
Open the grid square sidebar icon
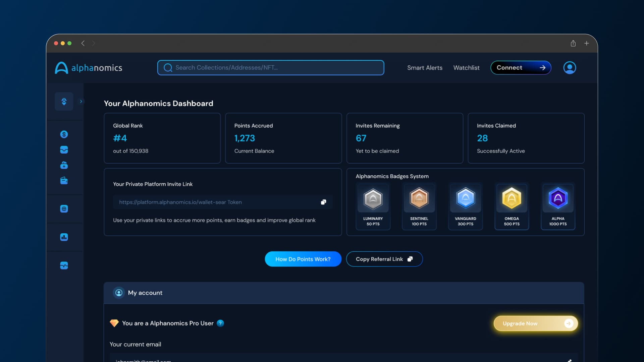[x=64, y=209]
